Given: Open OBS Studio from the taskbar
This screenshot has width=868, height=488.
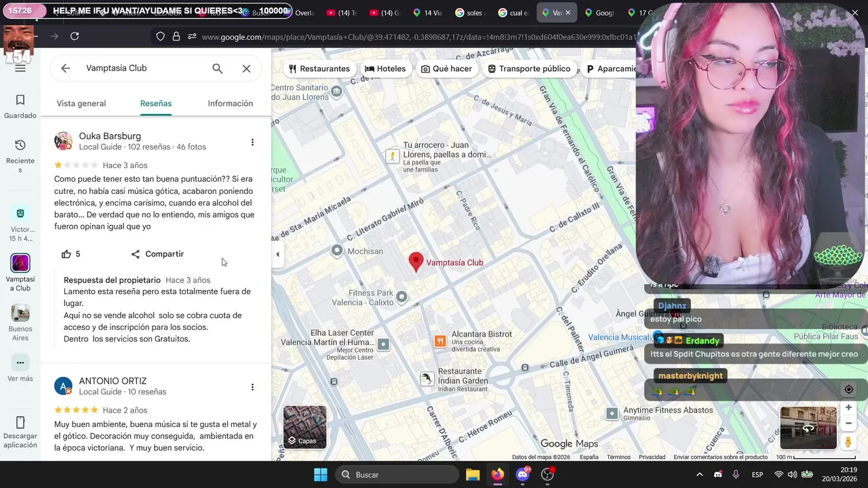Looking at the screenshot, I should coord(548,474).
